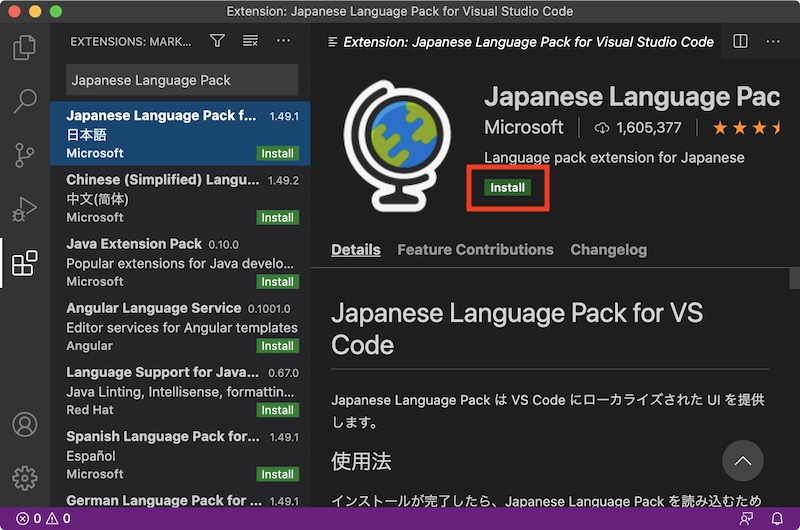Install Chinese (Simplified) Language Pack
The image size is (800, 530).
click(x=278, y=218)
